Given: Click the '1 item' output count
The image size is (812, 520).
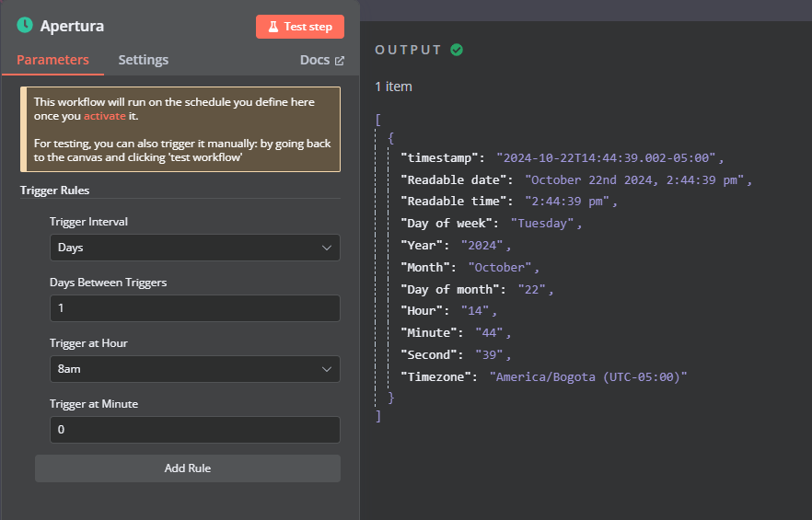Looking at the screenshot, I should pos(393,87).
